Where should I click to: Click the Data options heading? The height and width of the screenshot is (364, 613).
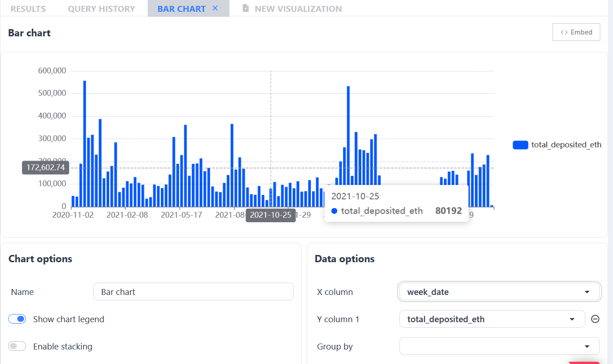click(345, 259)
